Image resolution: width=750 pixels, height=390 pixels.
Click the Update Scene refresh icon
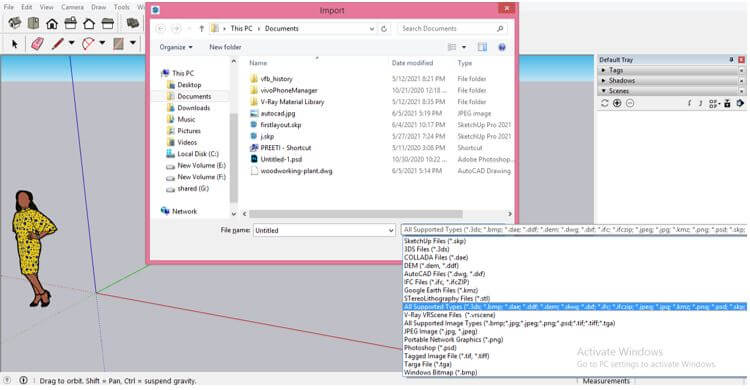click(x=605, y=103)
